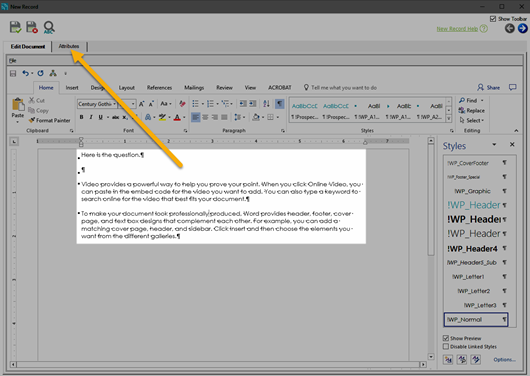The width and height of the screenshot is (530, 376).
Task: Click the Style Inspector button in Styles pane
Action: (462, 359)
